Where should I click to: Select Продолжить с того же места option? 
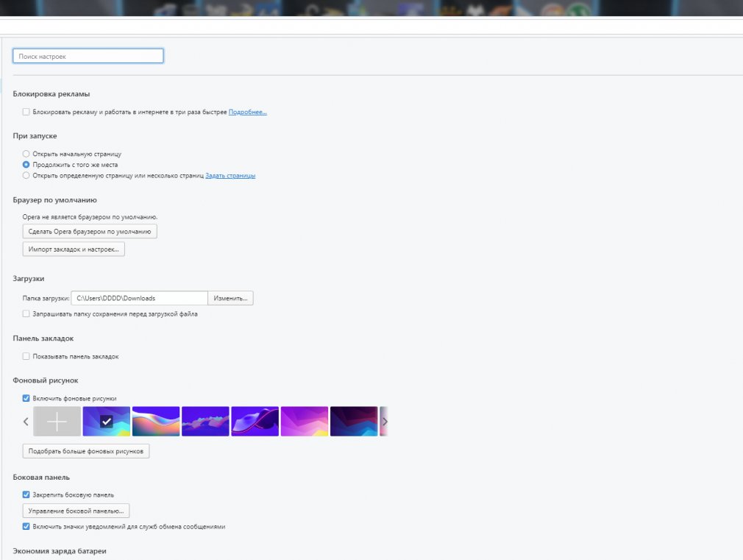[x=26, y=165]
